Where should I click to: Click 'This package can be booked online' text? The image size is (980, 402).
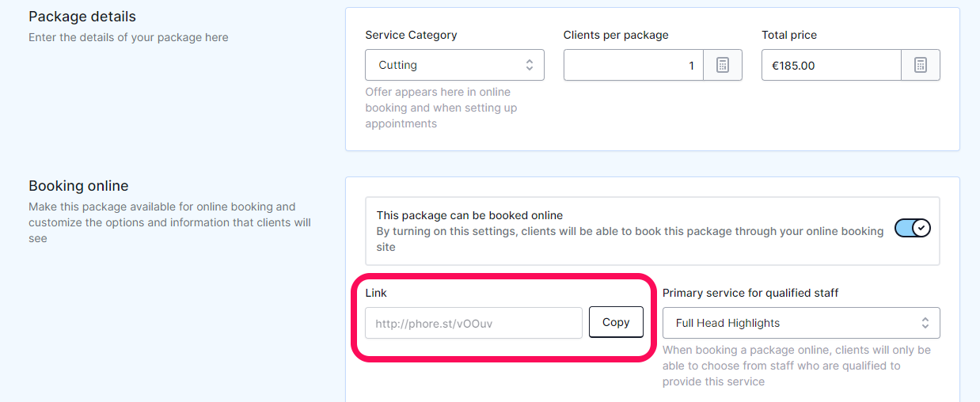[x=469, y=215]
